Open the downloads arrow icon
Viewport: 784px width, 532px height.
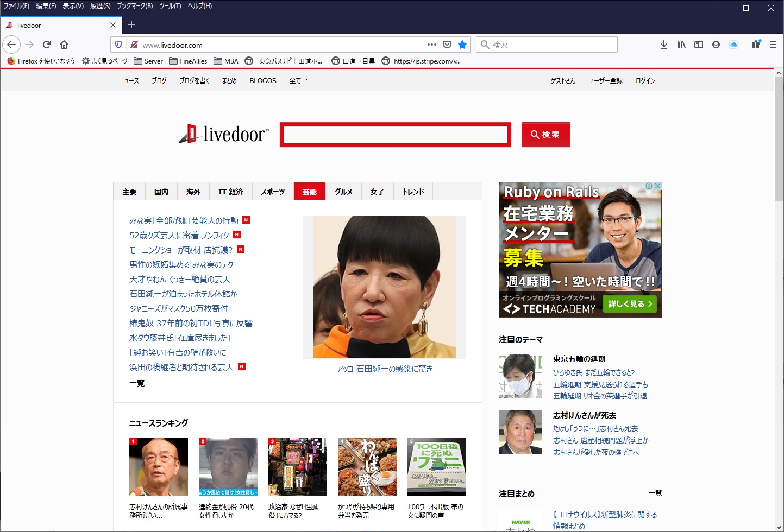pyautogui.click(x=664, y=45)
